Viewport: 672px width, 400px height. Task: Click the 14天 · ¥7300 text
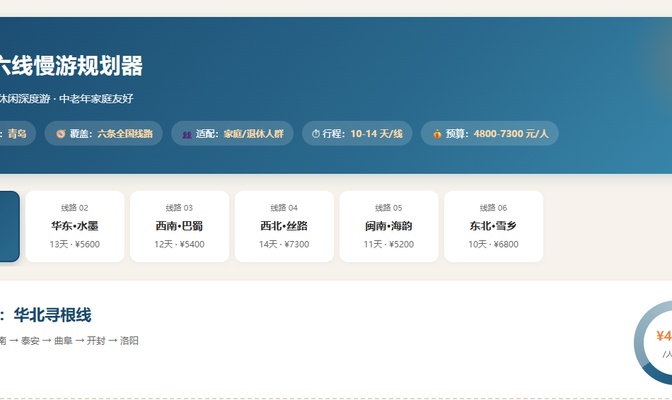click(284, 244)
